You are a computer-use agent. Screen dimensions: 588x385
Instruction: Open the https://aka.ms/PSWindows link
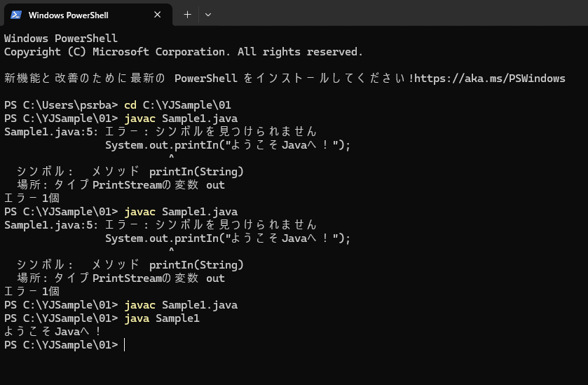[489, 79]
